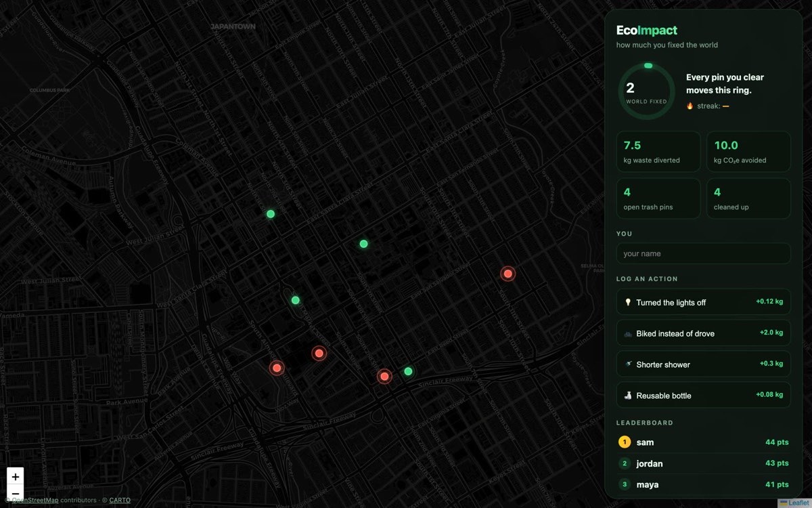Viewport: 812px width, 508px height.
Task: Click sam's 44 pts score
Action: click(x=777, y=442)
